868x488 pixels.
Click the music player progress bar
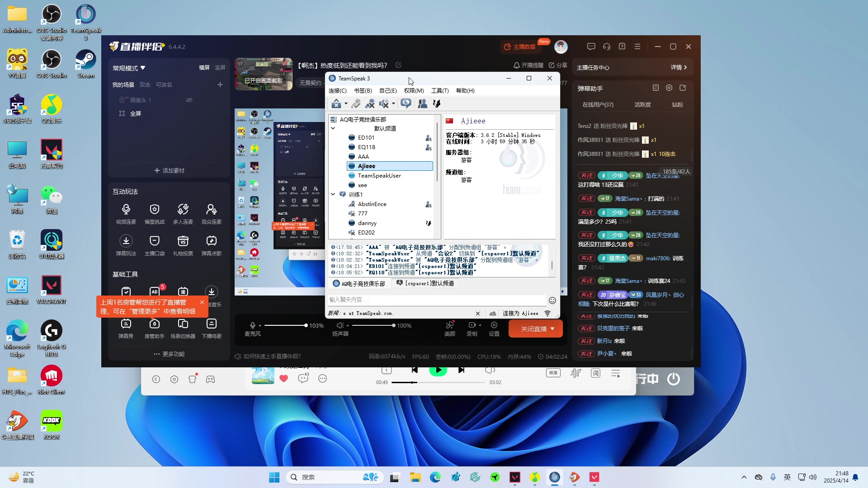(438, 382)
